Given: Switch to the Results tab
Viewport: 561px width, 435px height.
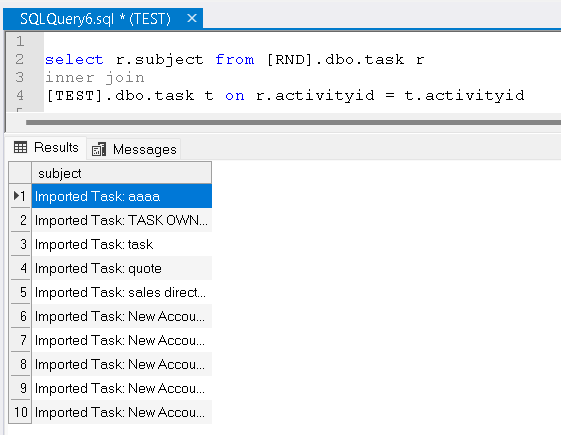Looking at the screenshot, I should [x=47, y=147].
